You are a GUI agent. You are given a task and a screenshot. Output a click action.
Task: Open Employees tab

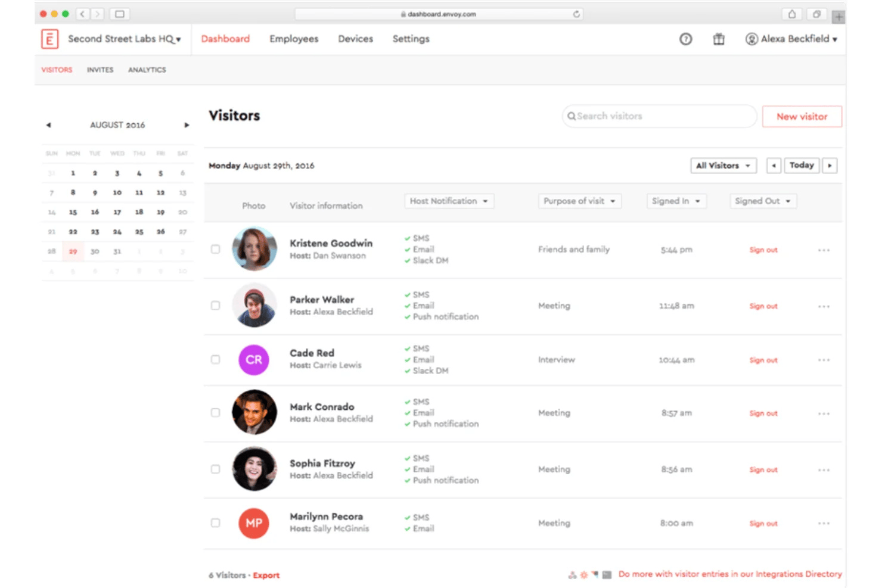pyautogui.click(x=294, y=39)
